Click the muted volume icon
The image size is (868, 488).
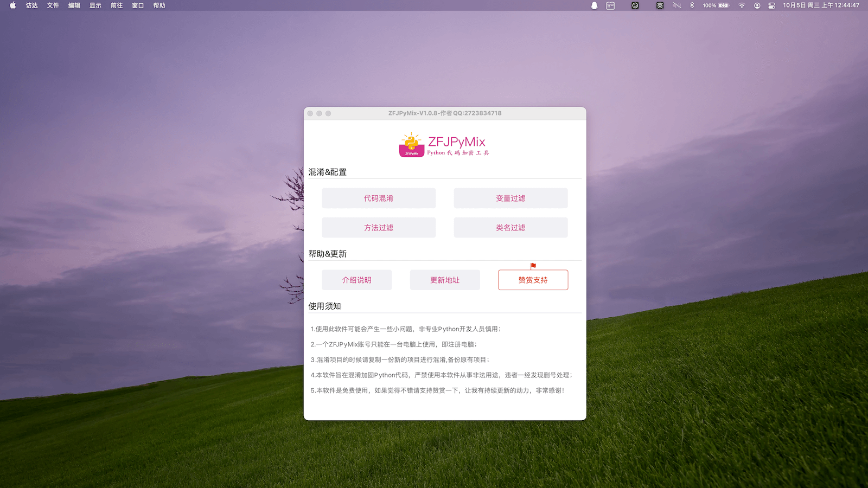676,5
